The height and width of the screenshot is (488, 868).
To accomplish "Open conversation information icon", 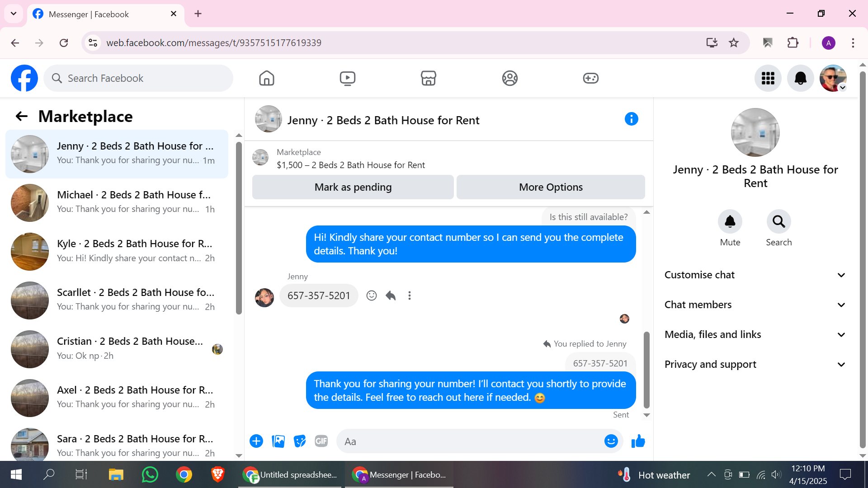I will pyautogui.click(x=631, y=119).
